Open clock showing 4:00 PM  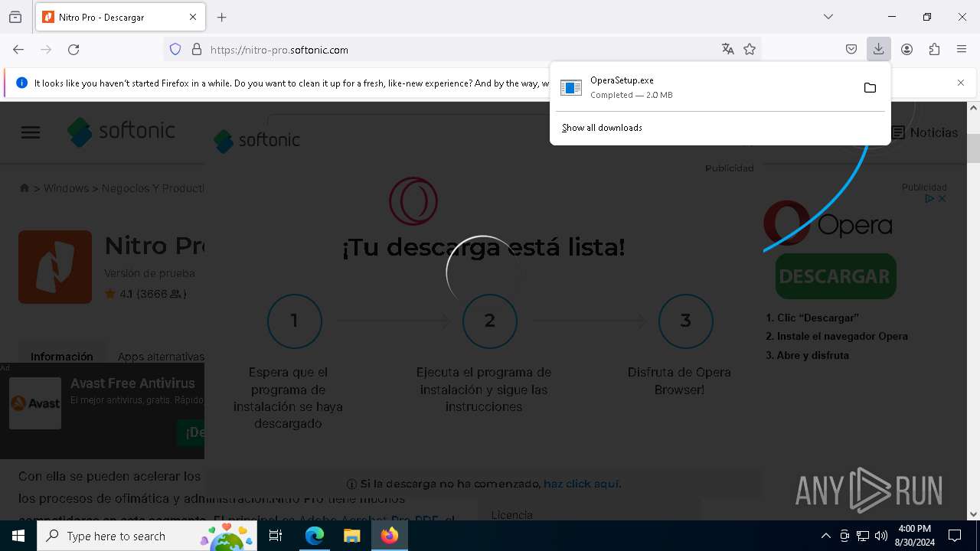pyautogui.click(x=914, y=536)
